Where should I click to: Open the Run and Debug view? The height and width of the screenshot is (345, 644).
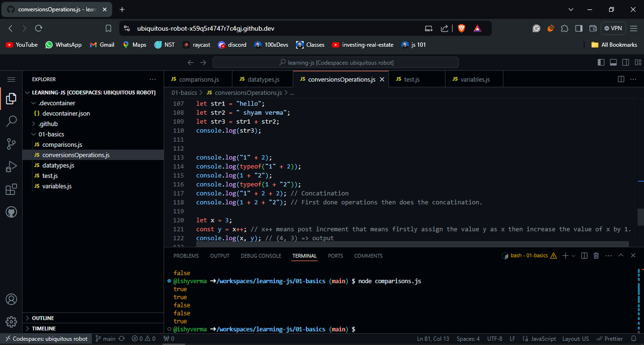(x=11, y=167)
